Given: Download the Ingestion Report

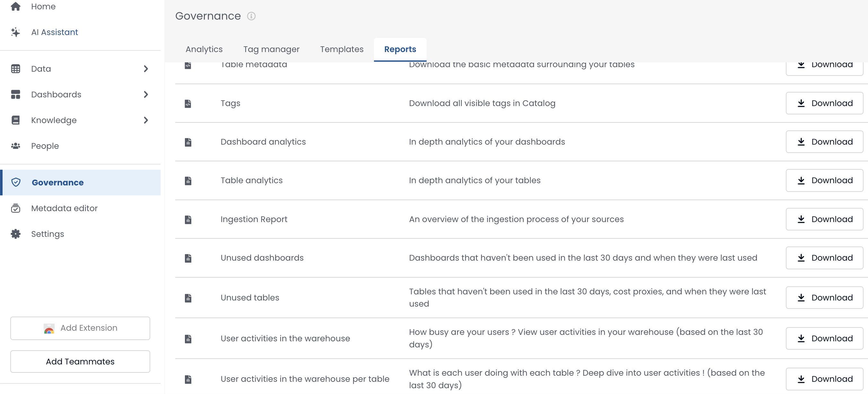Looking at the screenshot, I should [x=824, y=219].
